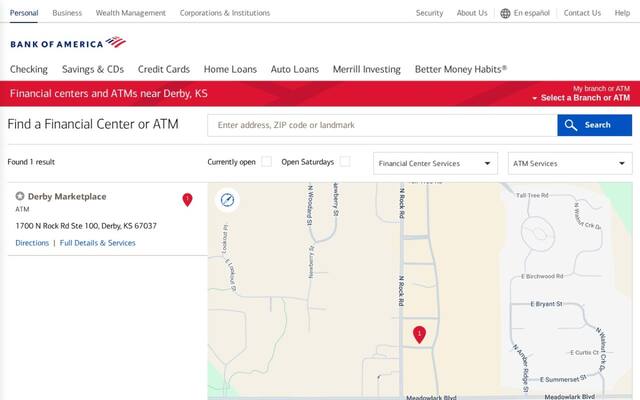Open the Auto Loans menu
This screenshot has height=400, width=640.
[x=295, y=69]
